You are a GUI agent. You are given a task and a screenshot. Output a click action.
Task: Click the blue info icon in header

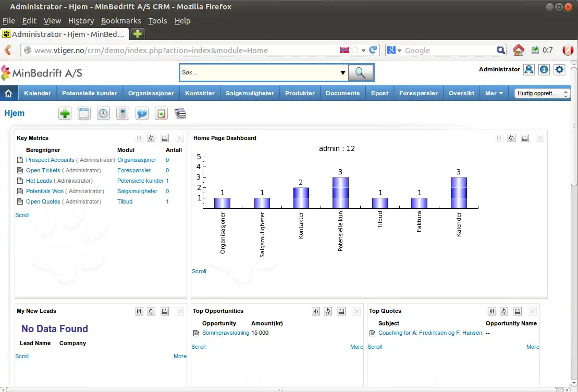(x=544, y=70)
